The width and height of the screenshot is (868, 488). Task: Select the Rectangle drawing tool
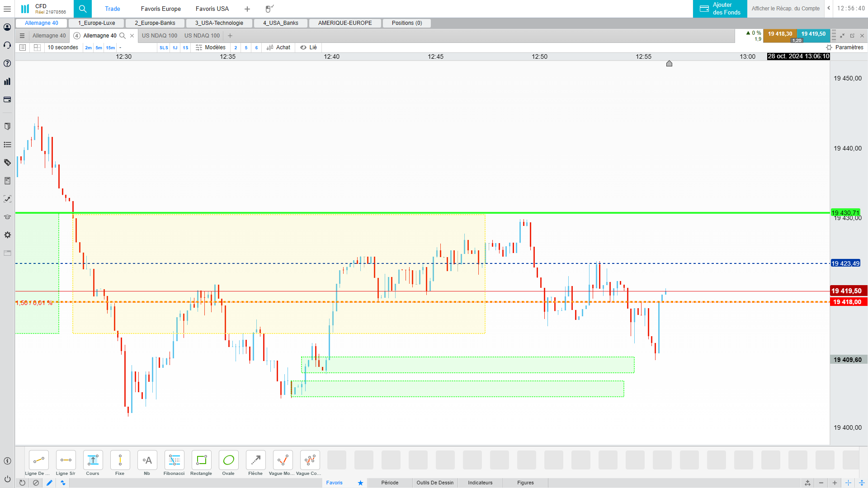(201, 460)
